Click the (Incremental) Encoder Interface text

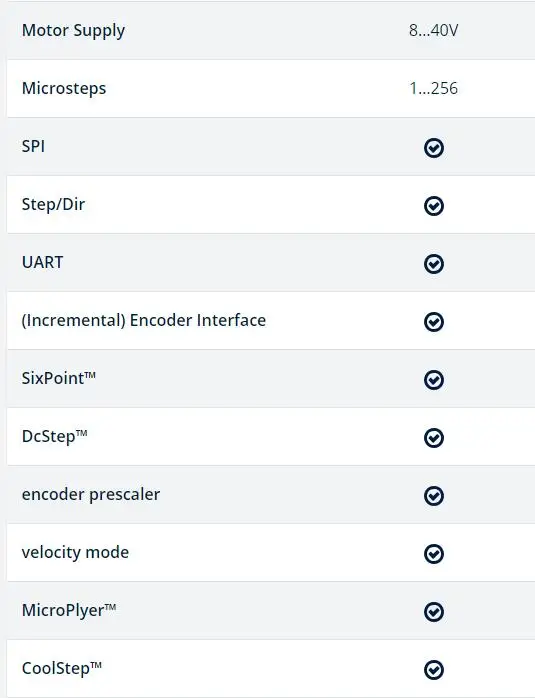pos(144,321)
